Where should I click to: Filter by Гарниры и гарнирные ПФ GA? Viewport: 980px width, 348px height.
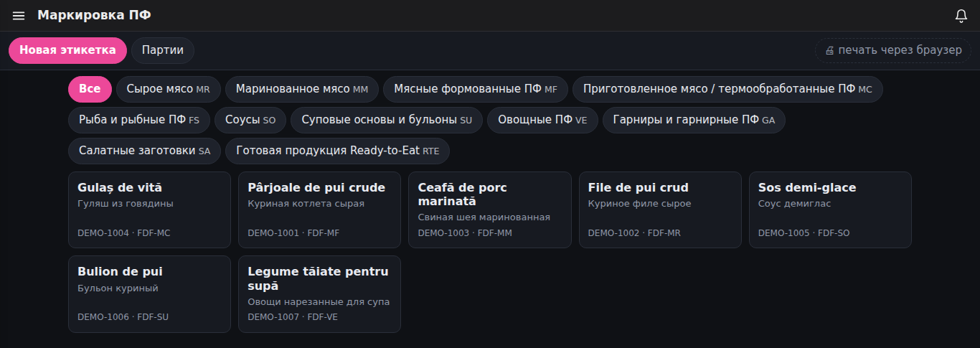694,120
